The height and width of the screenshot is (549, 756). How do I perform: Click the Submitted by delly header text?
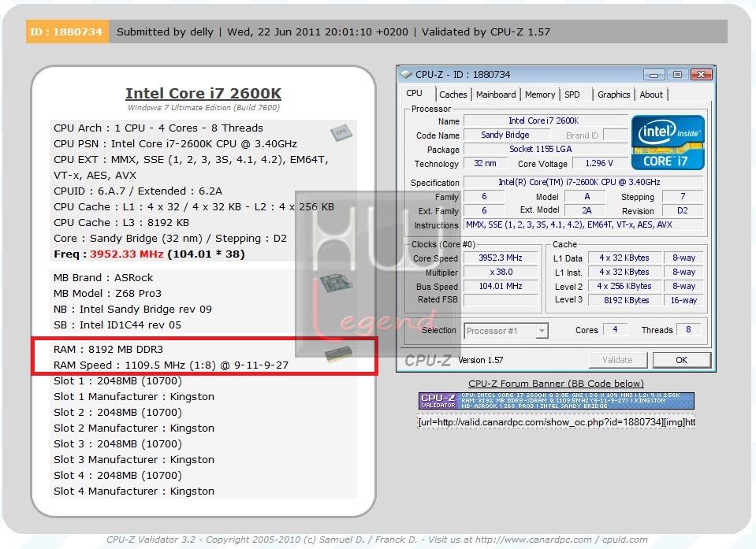[165, 32]
